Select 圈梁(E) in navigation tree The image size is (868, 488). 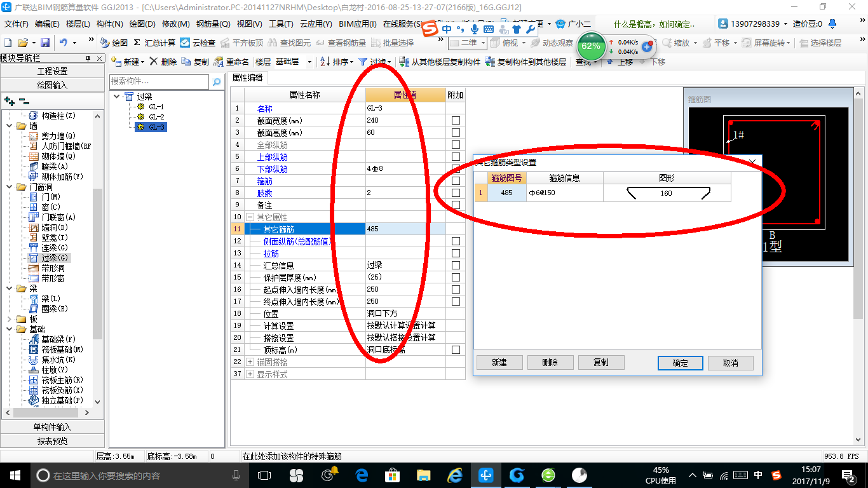(55, 309)
